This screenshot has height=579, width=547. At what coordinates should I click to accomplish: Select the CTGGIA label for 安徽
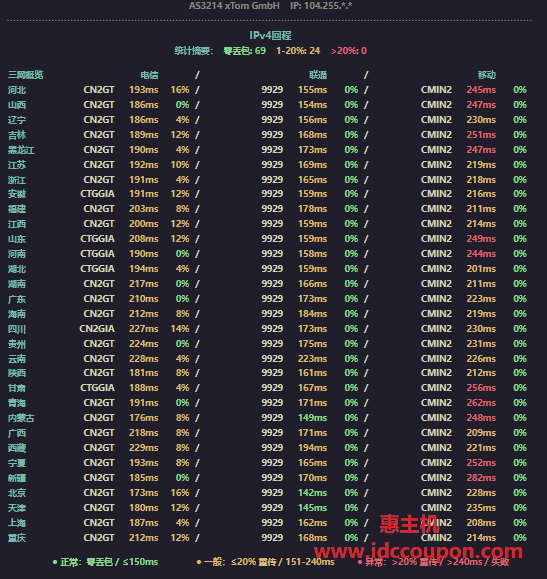click(98, 194)
